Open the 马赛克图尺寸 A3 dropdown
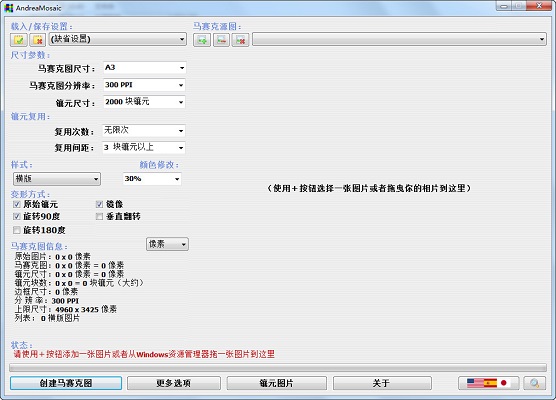 tap(144, 68)
